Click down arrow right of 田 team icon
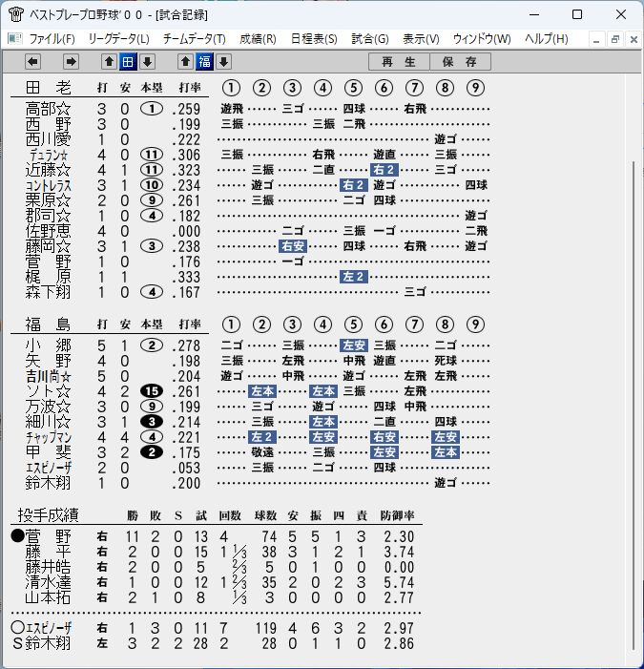644x669 pixels. (x=147, y=62)
